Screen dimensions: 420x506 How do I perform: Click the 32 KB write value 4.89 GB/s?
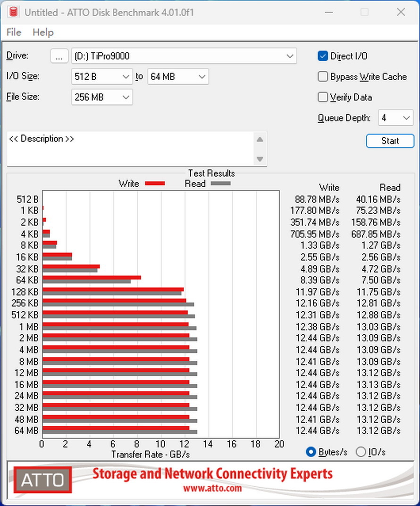click(320, 269)
